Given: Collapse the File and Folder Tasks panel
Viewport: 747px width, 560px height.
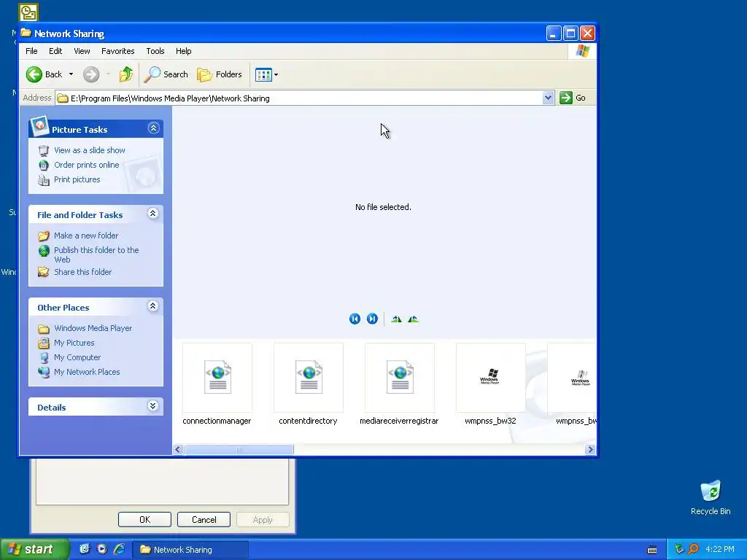Looking at the screenshot, I should (x=153, y=214).
